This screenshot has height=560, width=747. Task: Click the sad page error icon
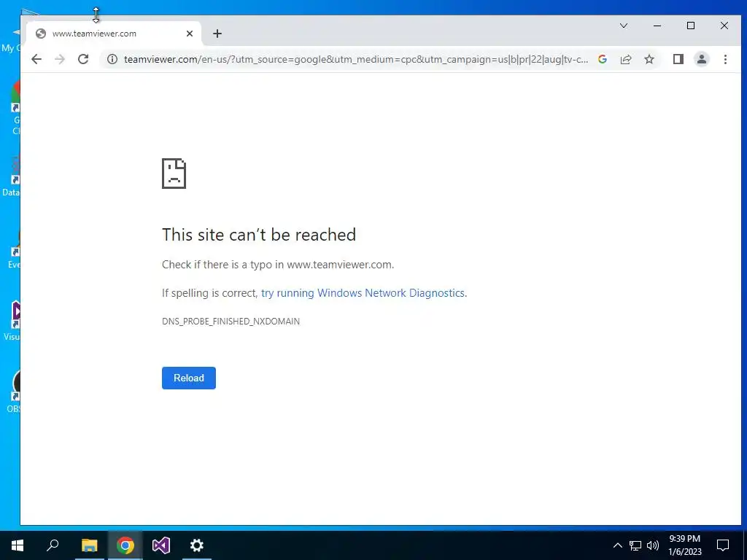point(174,174)
